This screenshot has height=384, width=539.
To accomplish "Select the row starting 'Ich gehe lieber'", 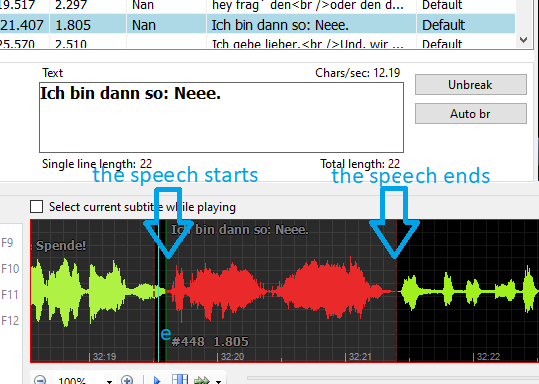I will point(257,44).
